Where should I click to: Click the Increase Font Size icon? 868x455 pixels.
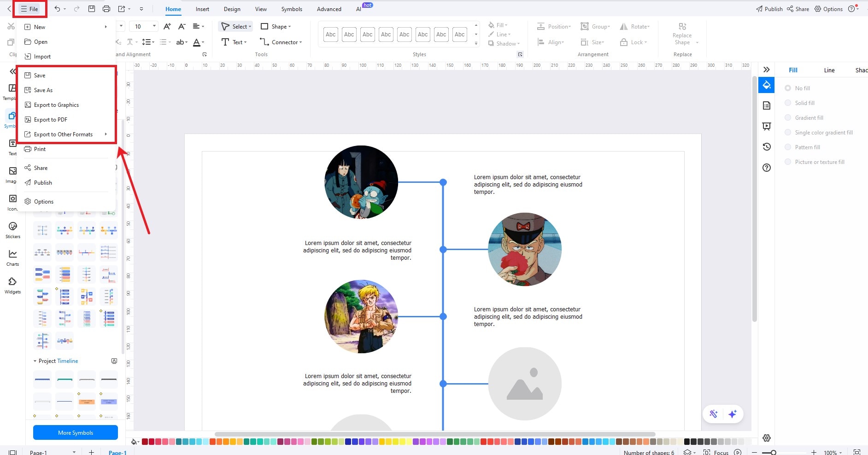pyautogui.click(x=167, y=27)
